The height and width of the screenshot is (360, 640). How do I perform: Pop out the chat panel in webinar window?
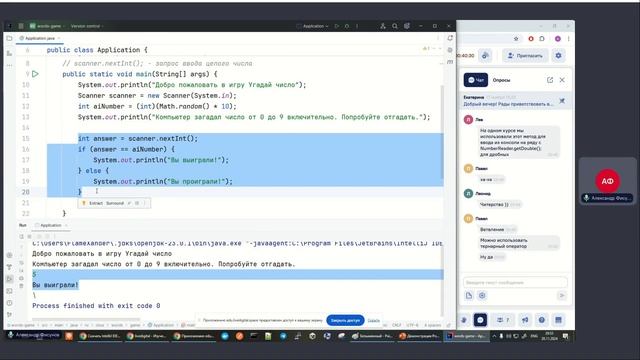[x=550, y=80]
